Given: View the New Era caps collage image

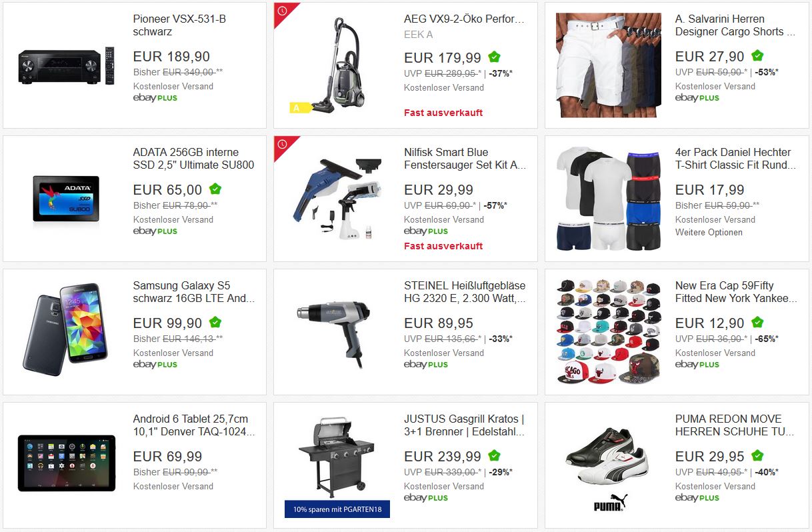Looking at the screenshot, I should (x=608, y=331).
